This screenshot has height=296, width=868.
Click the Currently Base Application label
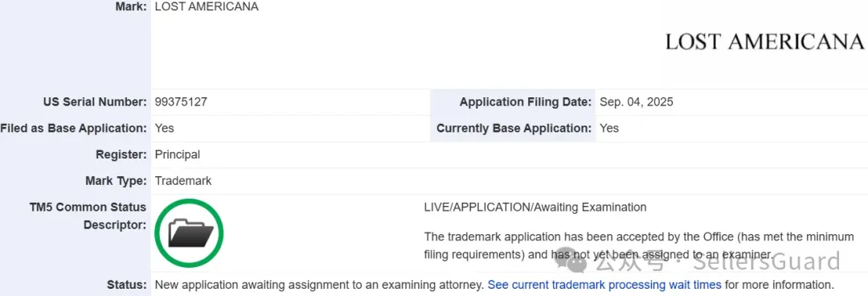514,128
